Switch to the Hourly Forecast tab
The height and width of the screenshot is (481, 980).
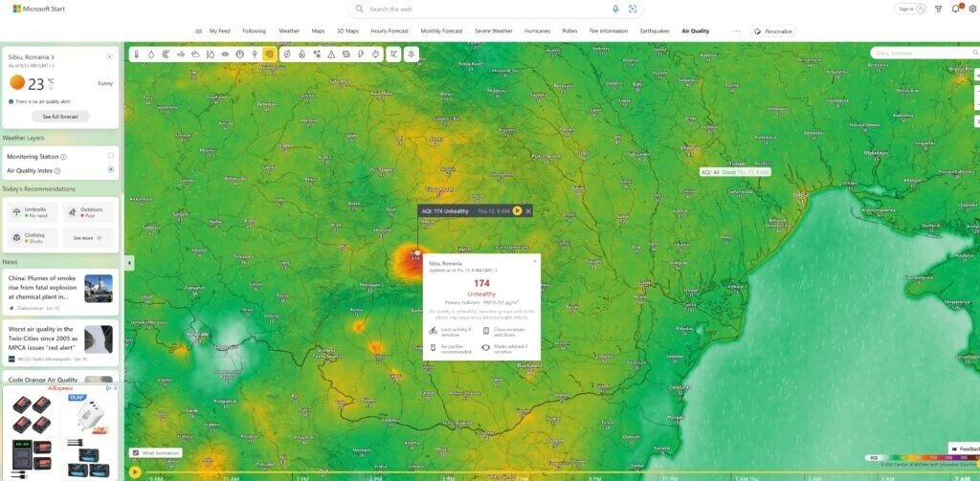click(x=390, y=31)
